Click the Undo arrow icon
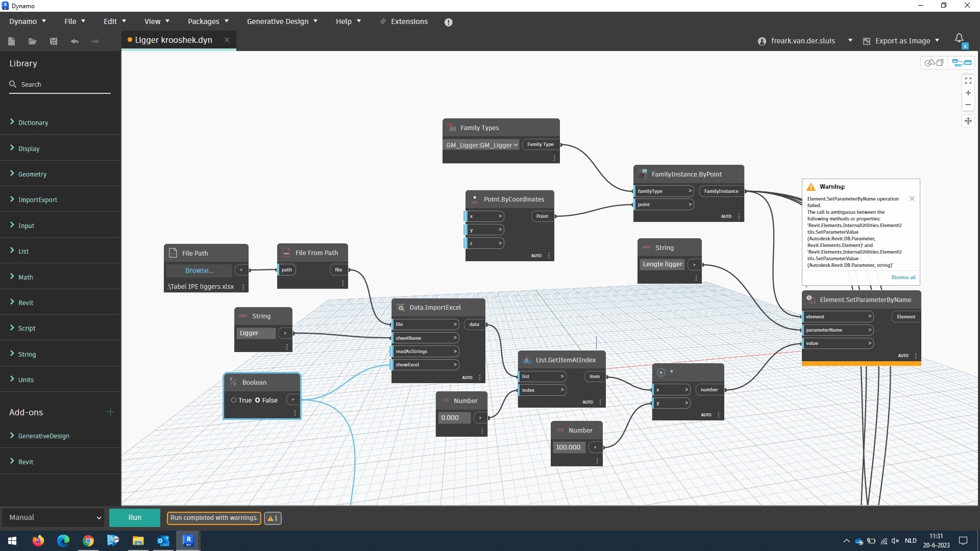The height and width of the screenshot is (551, 980). 75,41
